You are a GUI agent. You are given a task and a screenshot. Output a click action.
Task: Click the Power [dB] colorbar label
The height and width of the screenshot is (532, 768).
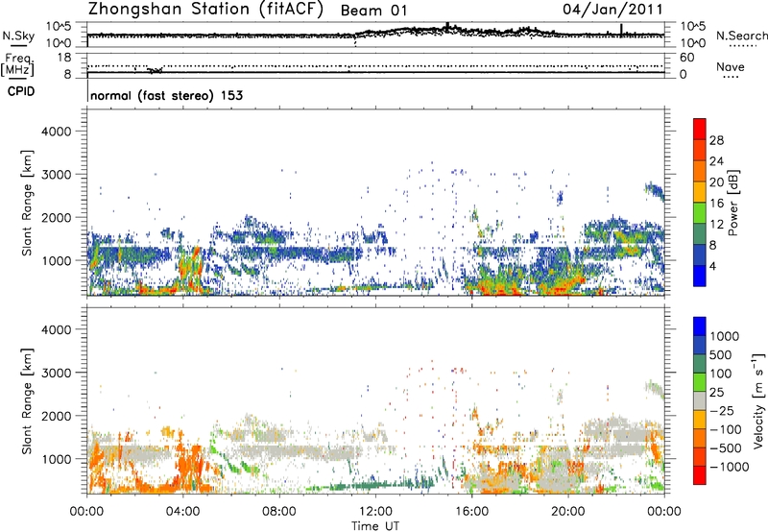(x=732, y=203)
